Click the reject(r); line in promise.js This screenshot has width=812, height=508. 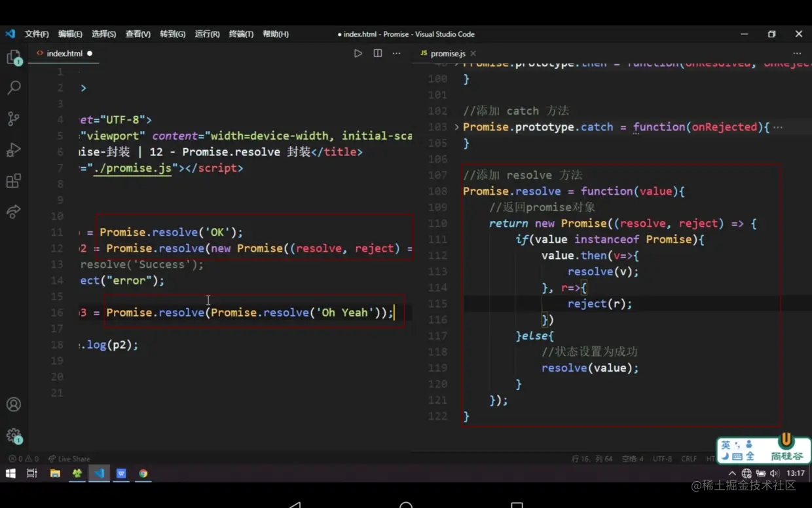(x=600, y=304)
